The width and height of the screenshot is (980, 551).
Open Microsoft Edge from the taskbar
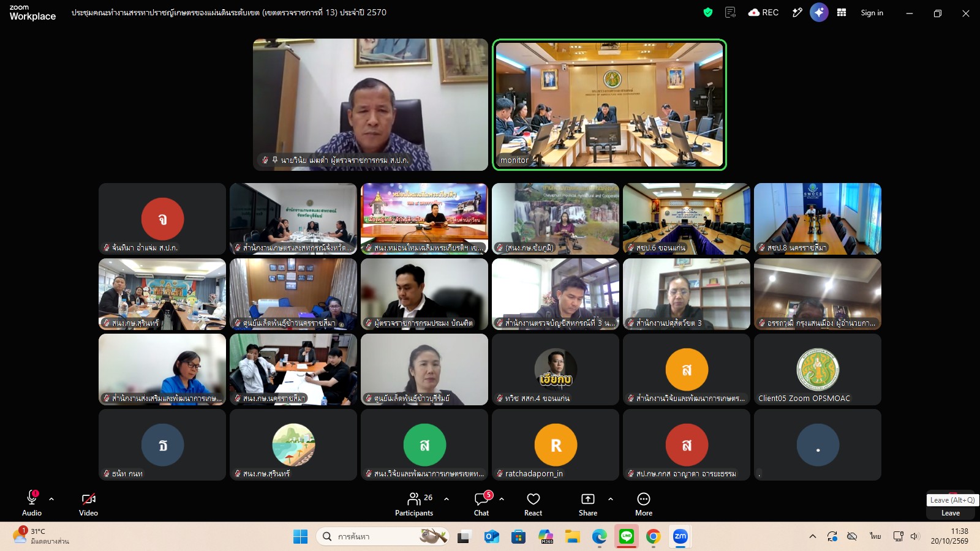click(x=599, y=537)
